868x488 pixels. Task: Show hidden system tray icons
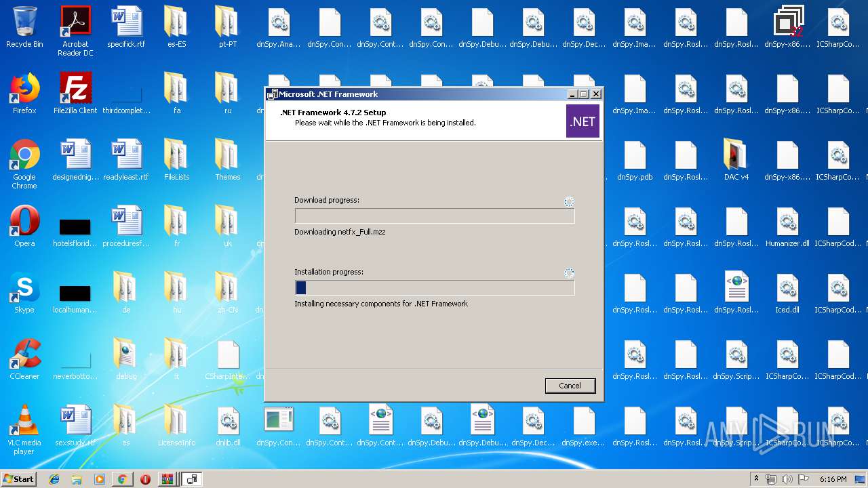(x=756, y=479)
